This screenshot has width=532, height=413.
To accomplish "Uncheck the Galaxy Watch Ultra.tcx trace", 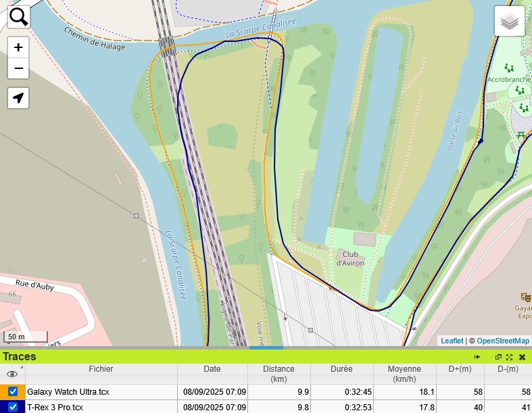I will pos(13,391).
